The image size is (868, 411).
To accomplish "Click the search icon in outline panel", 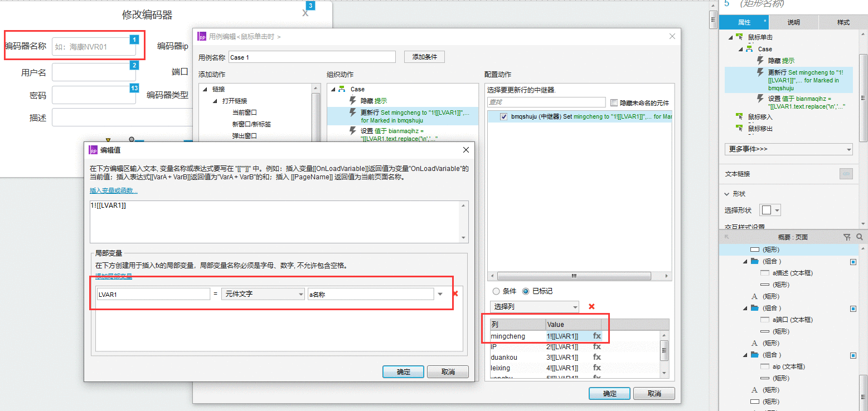I will click(860, 237).
